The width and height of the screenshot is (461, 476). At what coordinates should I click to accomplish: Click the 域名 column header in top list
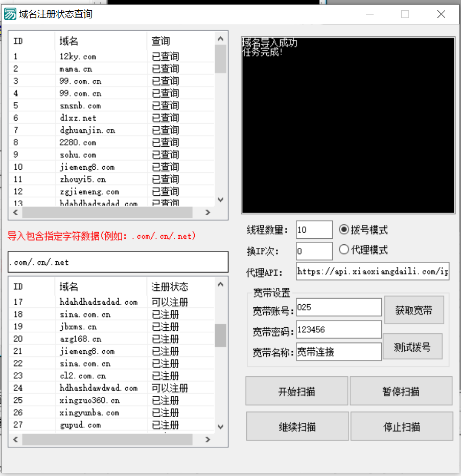click(x=101, y=41)
